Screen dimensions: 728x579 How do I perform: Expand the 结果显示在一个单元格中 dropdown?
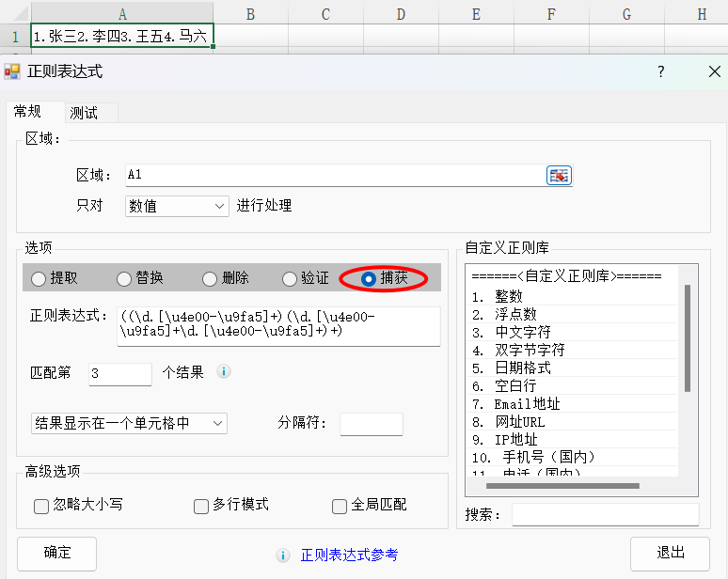129,424
